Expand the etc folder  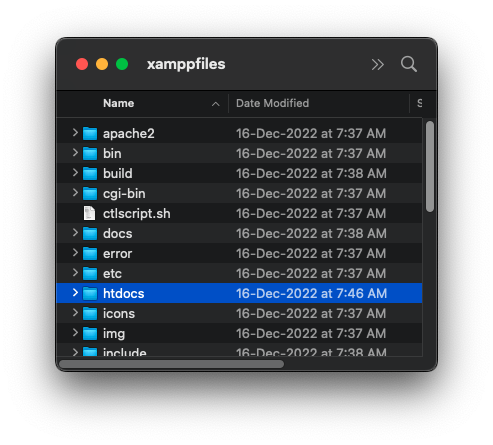(x=75, y=273)
